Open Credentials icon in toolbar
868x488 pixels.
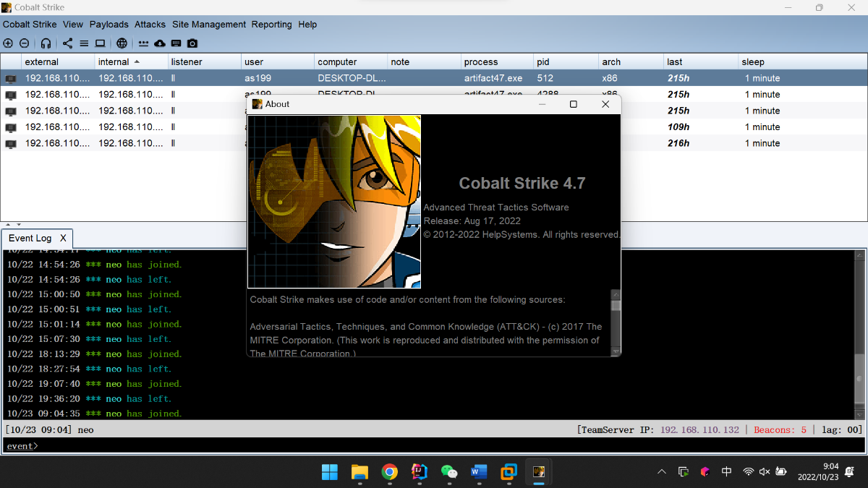coord(144,43)
